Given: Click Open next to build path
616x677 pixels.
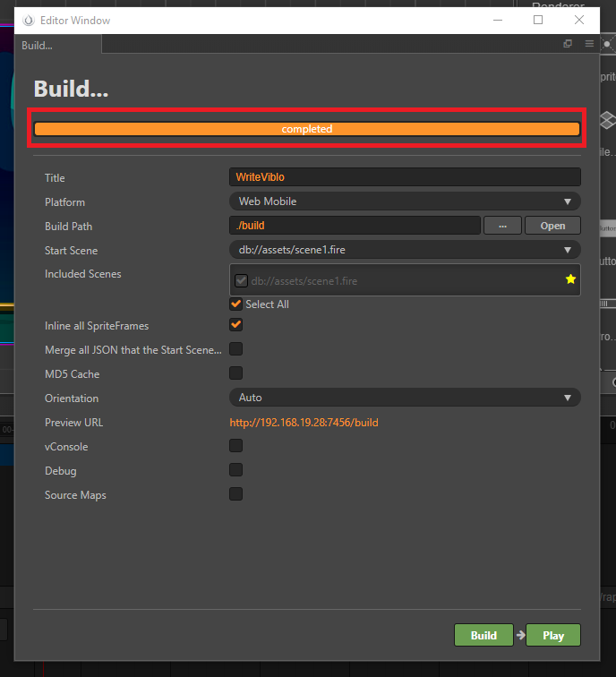Looking at the screenshot, I should point(552,226).
